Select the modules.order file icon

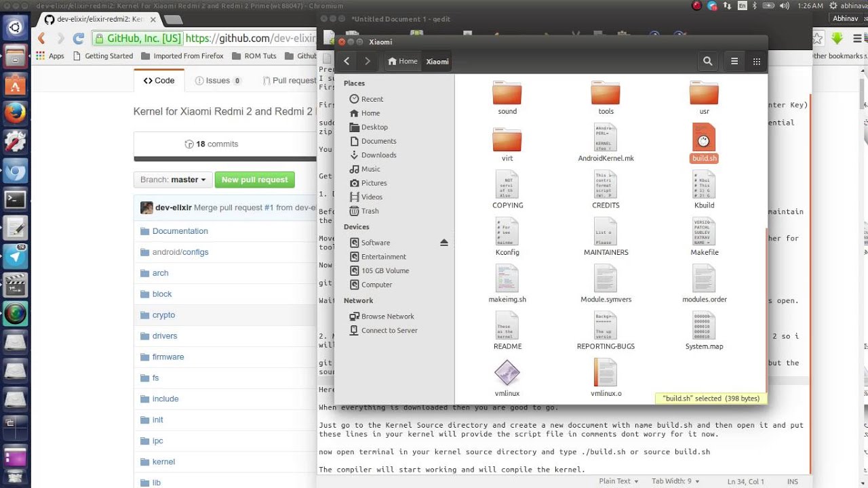point(704,279)
